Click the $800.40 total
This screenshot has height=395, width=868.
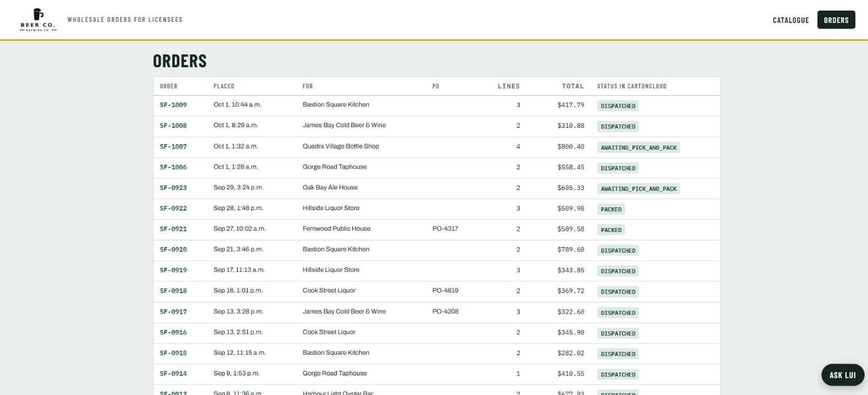click(x=571, y=147)
